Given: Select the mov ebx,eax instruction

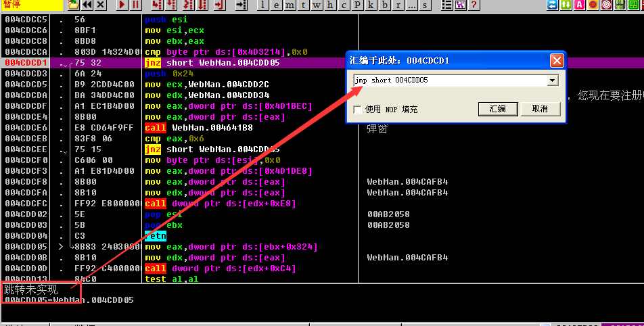Looking at the screenshot, I should pyautogui.click(x=174, y=41).
